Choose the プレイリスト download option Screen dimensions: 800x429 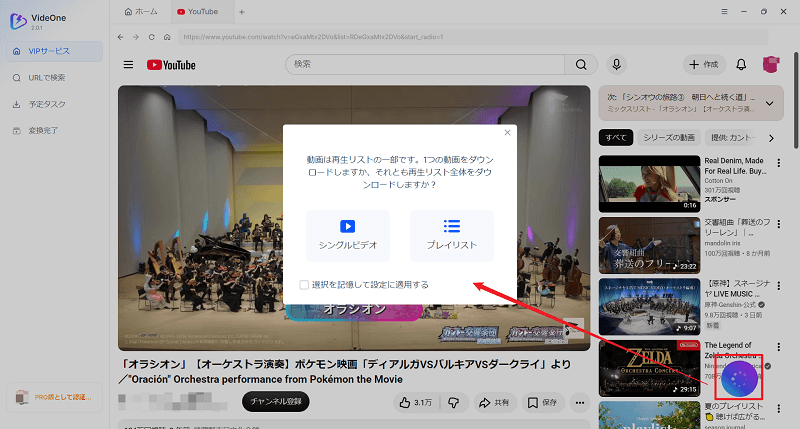[452, 236]
